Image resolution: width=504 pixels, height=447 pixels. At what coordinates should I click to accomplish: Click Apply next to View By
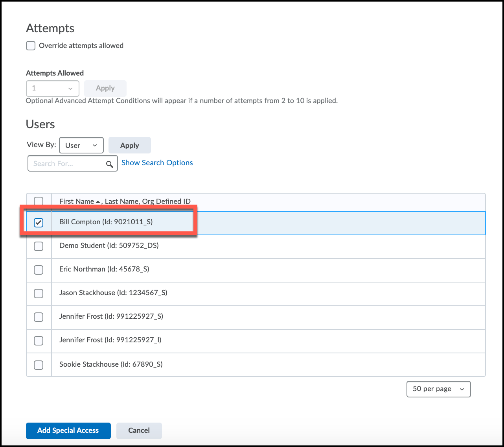[x=130, y=145]
